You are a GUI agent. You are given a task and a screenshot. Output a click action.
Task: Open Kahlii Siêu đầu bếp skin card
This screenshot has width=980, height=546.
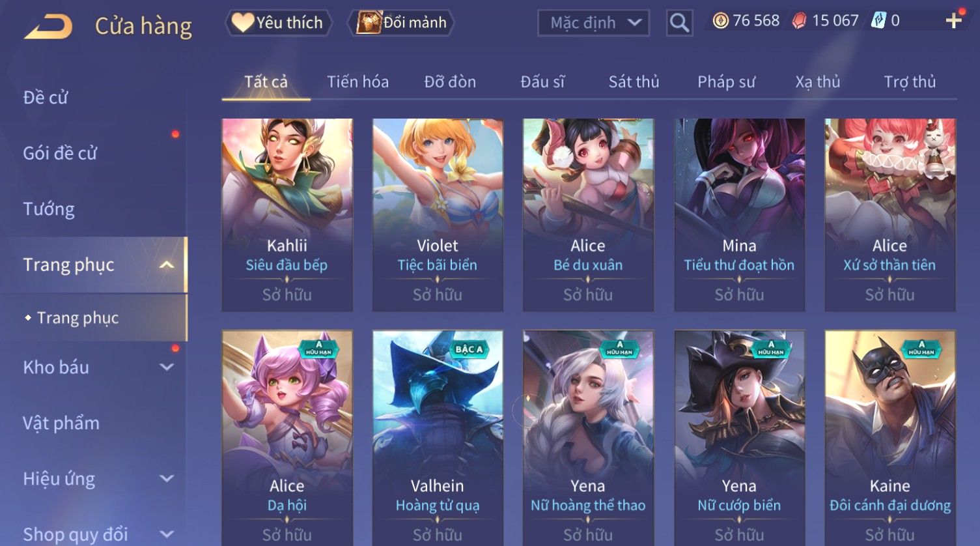tap(287, 214)
